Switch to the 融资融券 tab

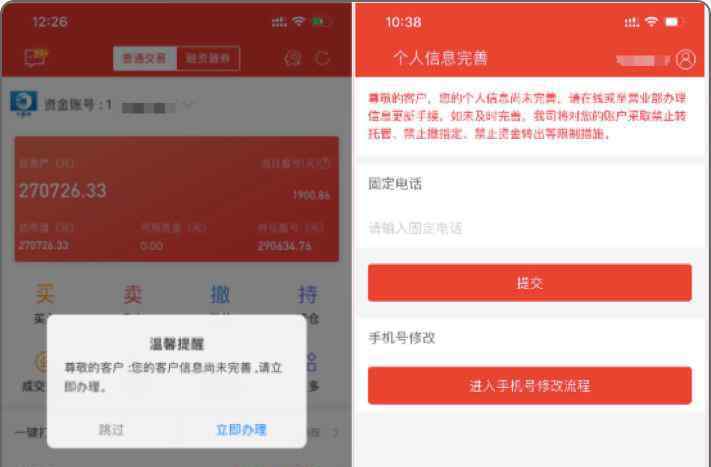coord(208,58)
